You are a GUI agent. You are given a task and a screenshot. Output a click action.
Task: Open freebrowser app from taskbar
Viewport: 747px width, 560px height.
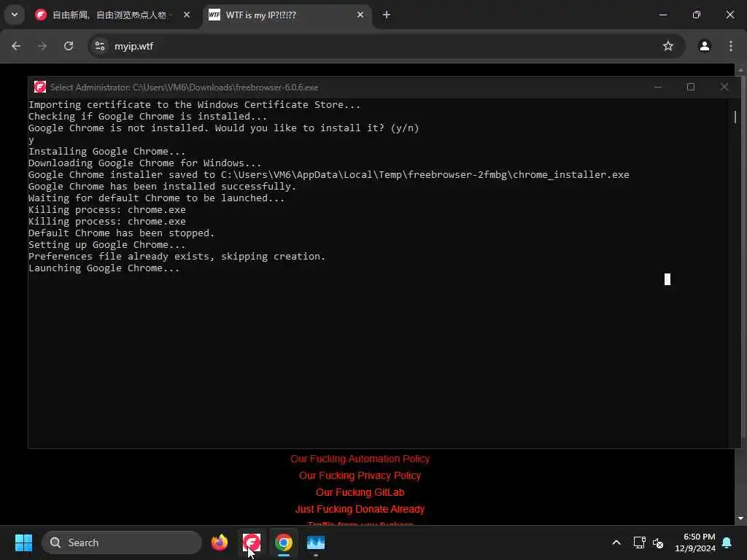(252, 542)
